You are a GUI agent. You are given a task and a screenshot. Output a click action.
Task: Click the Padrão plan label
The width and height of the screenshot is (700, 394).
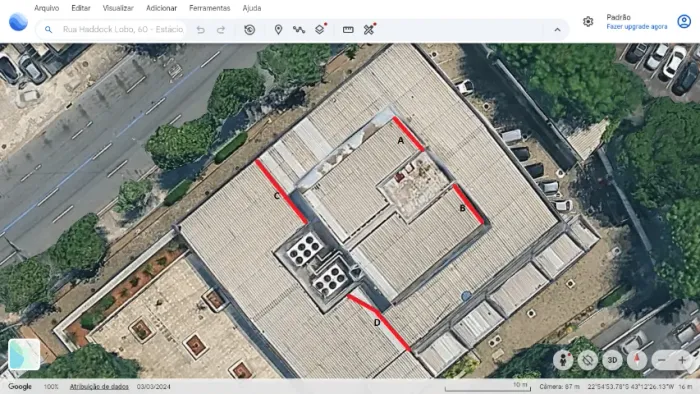[618, 17]
